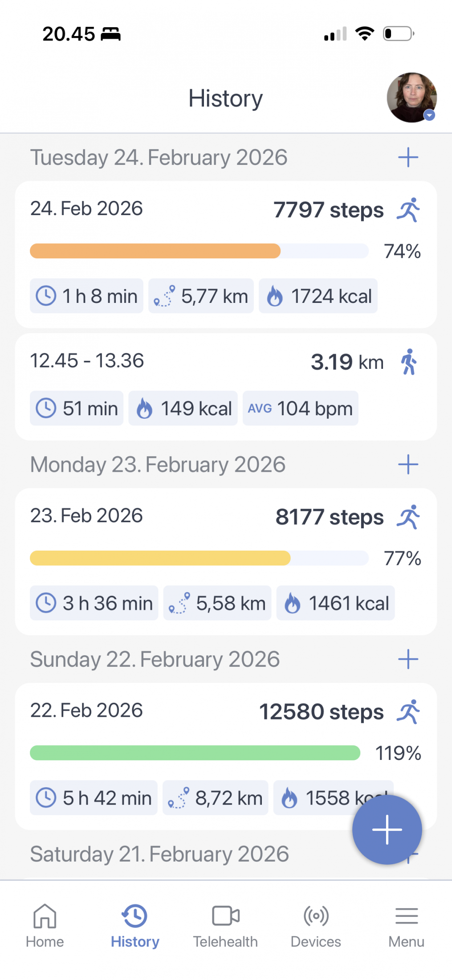Tap the running icon beside 7797 steps
The width and height of the screenshot is (452, 980).
coord(408,210)
